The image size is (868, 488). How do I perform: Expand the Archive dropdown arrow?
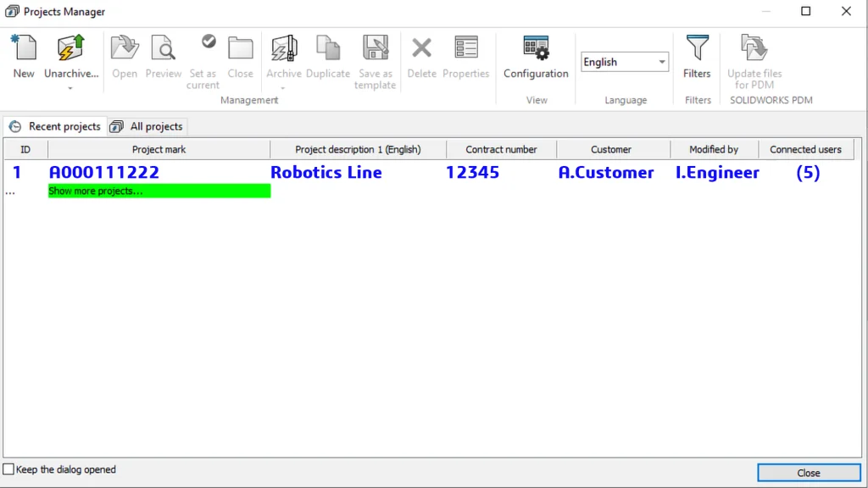tap(284, 88)
